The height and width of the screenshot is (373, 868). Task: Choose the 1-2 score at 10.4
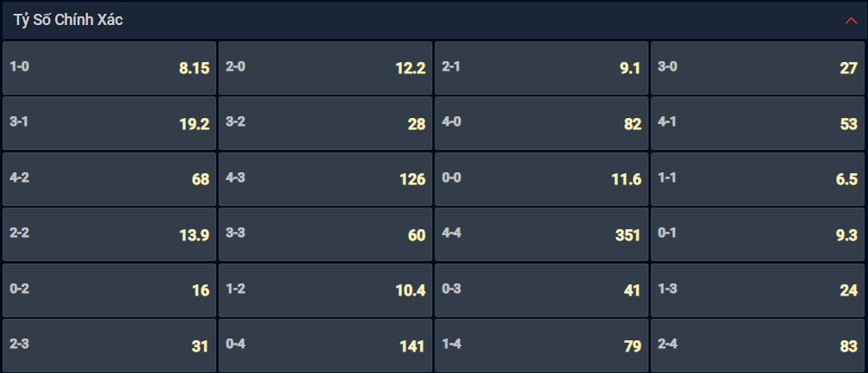[x=325, y=290]
